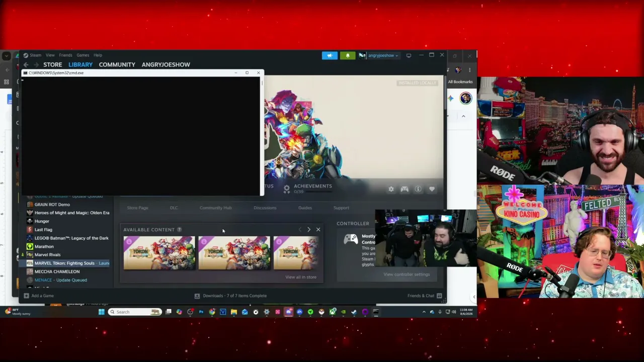Select Marathon in the library list
Screen dimensions: 644x362
coord(44,246)
